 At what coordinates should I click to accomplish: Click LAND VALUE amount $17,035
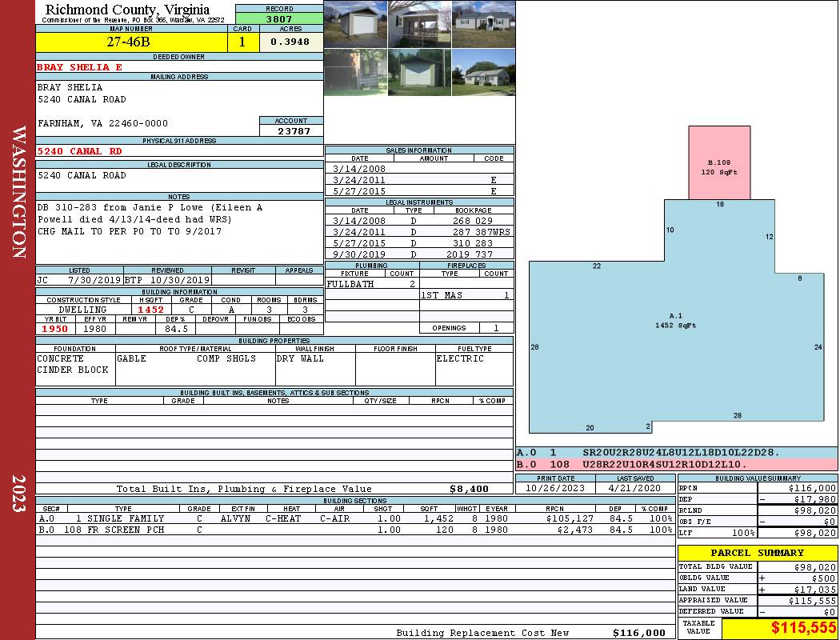[x=814, y=589]
